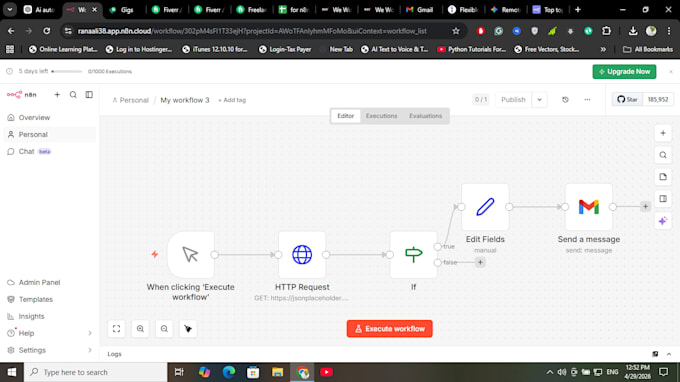Switch to the Editor tab
The width and height of the screenshot is (680, 382).
(346, 116)
